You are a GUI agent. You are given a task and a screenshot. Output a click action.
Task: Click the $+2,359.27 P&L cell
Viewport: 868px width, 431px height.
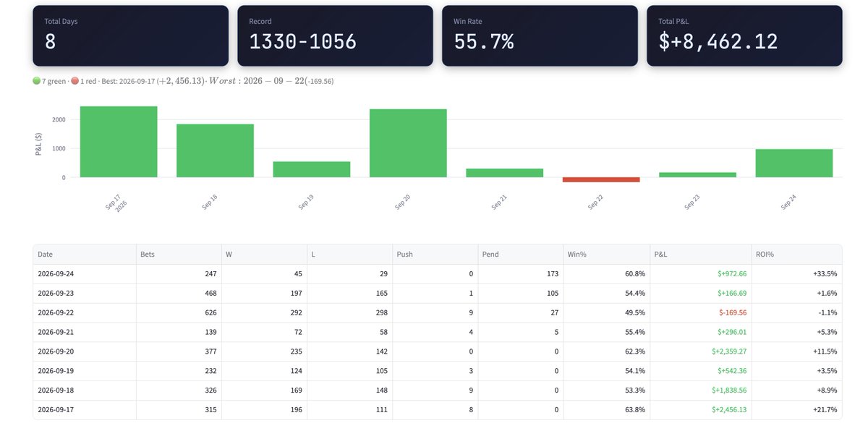(701, 351)
